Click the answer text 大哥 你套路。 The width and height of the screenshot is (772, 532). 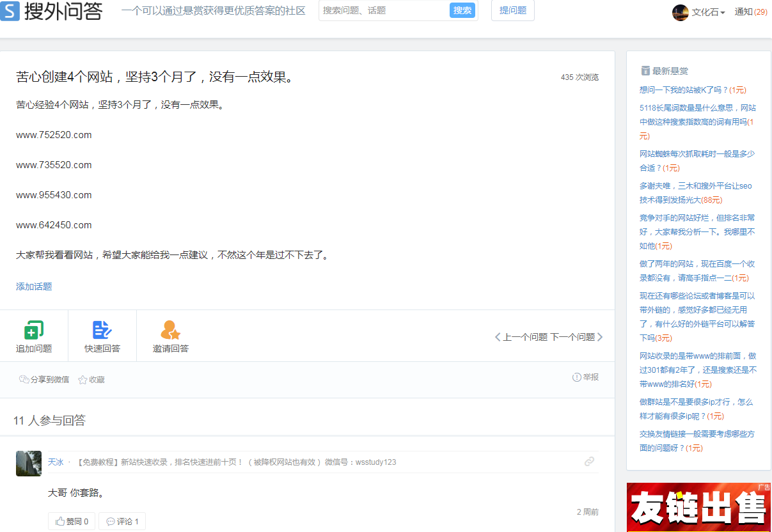tap(76, 493)
